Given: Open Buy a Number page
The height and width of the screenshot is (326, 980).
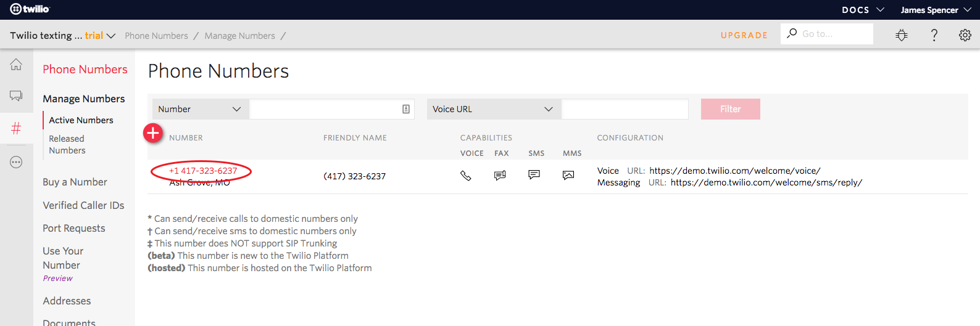Looking at the screenshot, I should tap(75, 182).
